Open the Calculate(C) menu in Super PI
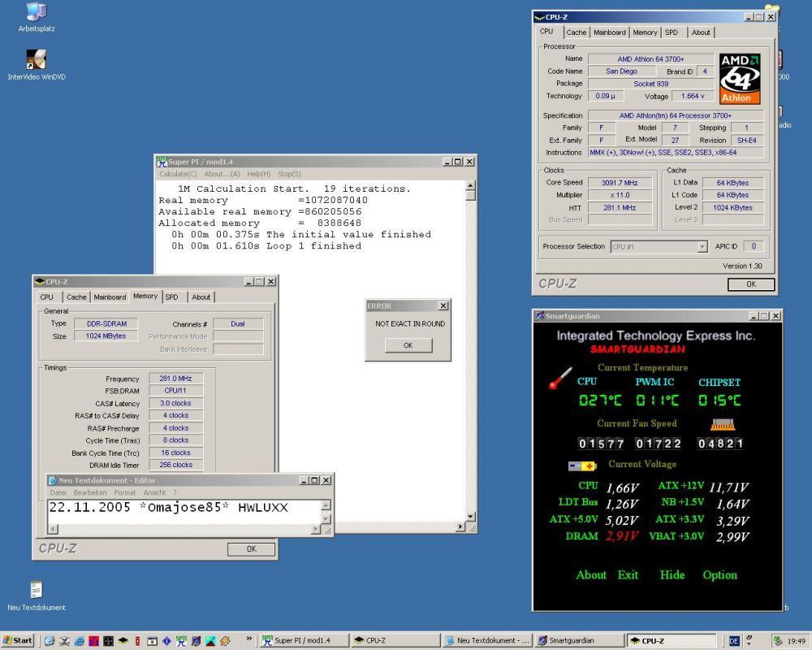 point(178,174)
